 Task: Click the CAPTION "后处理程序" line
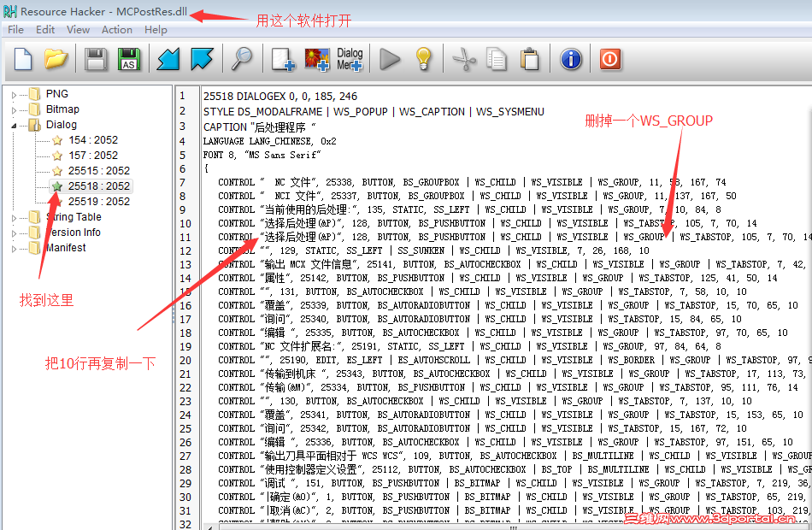point(259,127)
